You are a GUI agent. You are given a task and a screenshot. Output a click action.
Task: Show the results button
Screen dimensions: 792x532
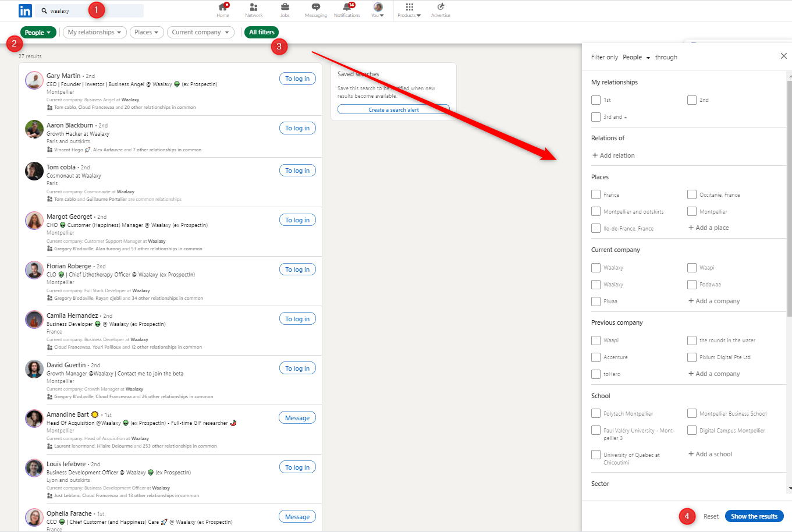click(754, 516)
